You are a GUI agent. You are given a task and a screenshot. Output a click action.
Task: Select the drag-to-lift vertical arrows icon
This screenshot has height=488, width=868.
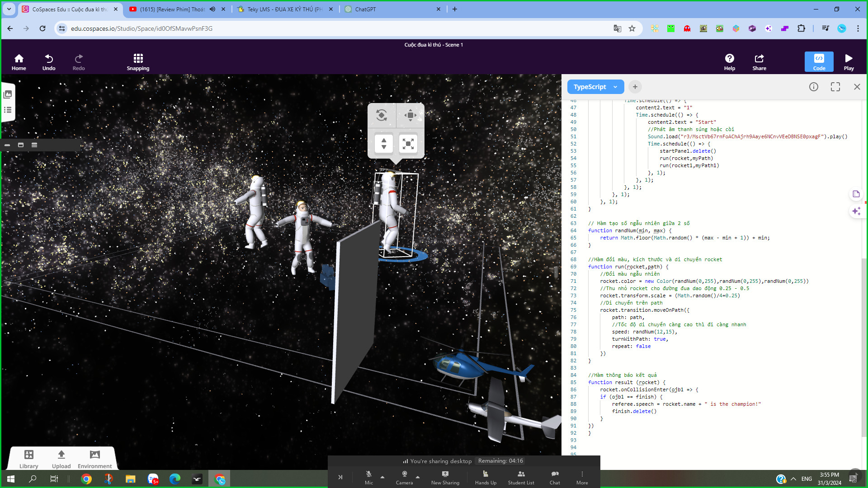[383, 144]
